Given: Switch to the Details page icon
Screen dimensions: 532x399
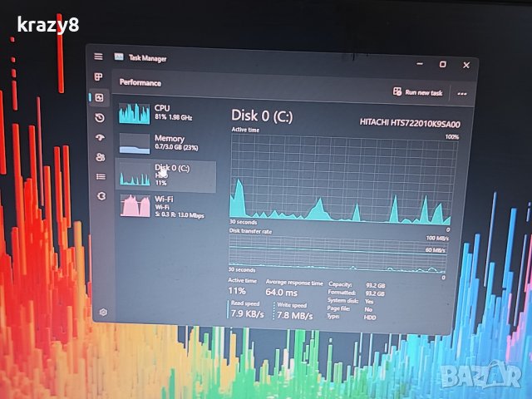Looking at the screenshot, I should coord(101,176).
